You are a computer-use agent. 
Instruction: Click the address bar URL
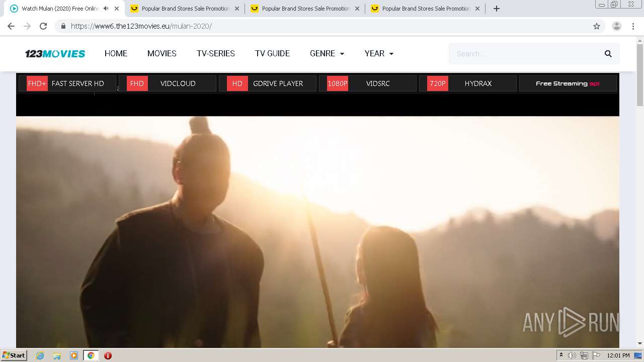pos(141,26)
